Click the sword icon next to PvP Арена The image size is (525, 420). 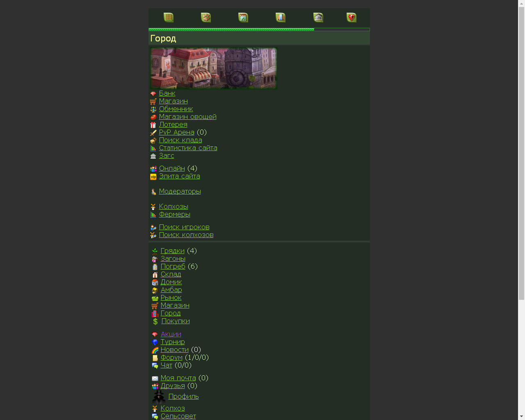153,133
